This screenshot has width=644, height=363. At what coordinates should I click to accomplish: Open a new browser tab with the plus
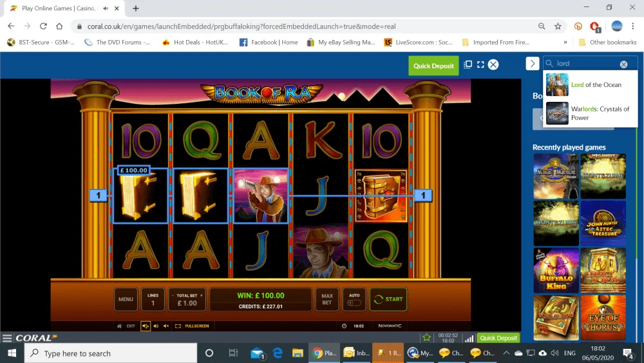tap(135, 8)
